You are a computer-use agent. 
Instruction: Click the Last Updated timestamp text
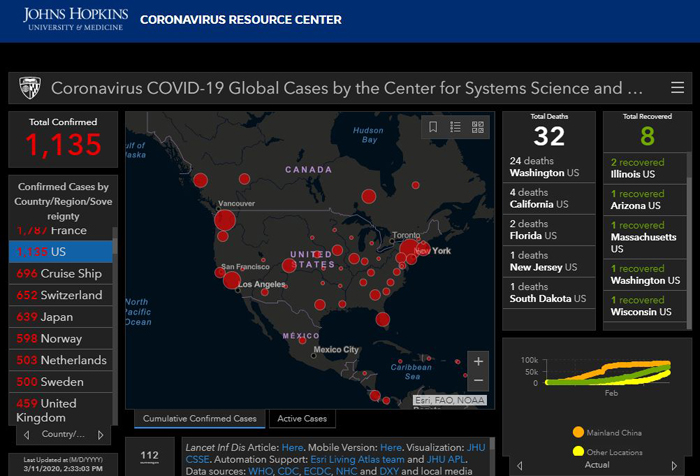(x=63, y=464)
